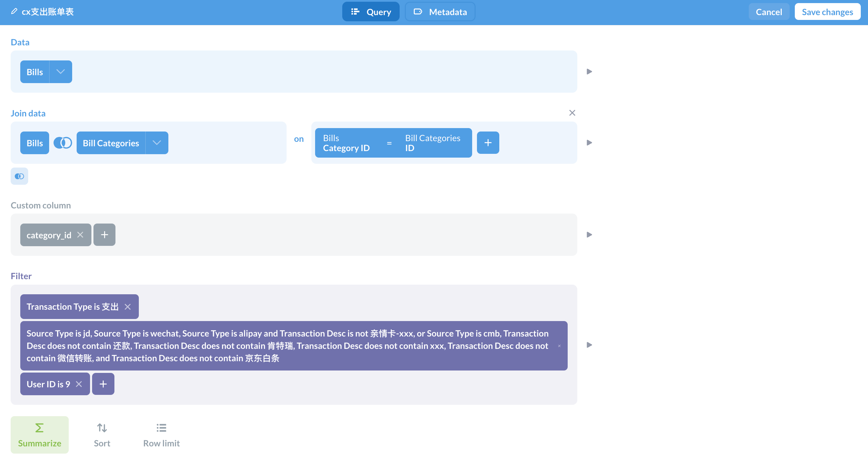868x456 pixels.
Task: Add another custom column plus button
Action: pos(104,235)
